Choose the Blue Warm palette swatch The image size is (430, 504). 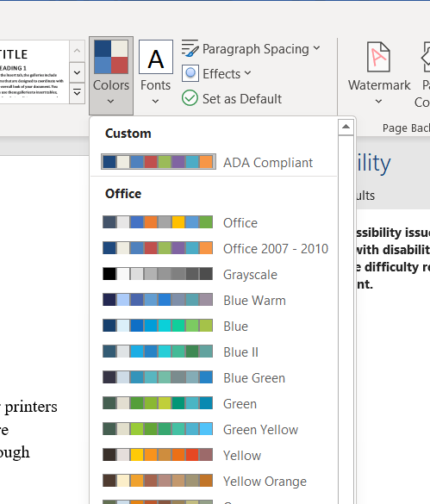click(158, 300)
